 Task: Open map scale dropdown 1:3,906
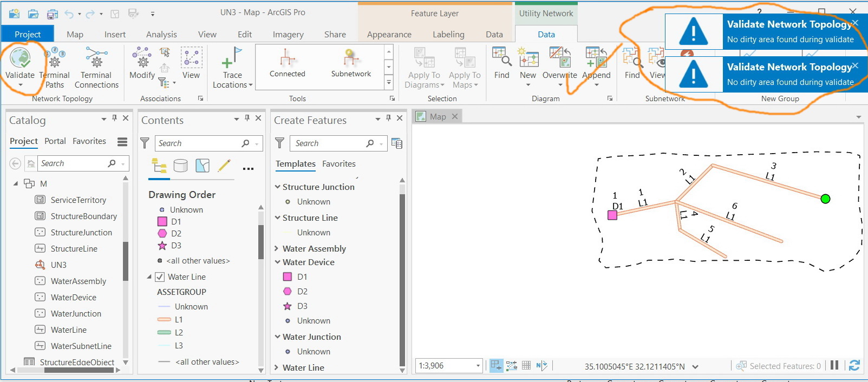coord(478,366)
